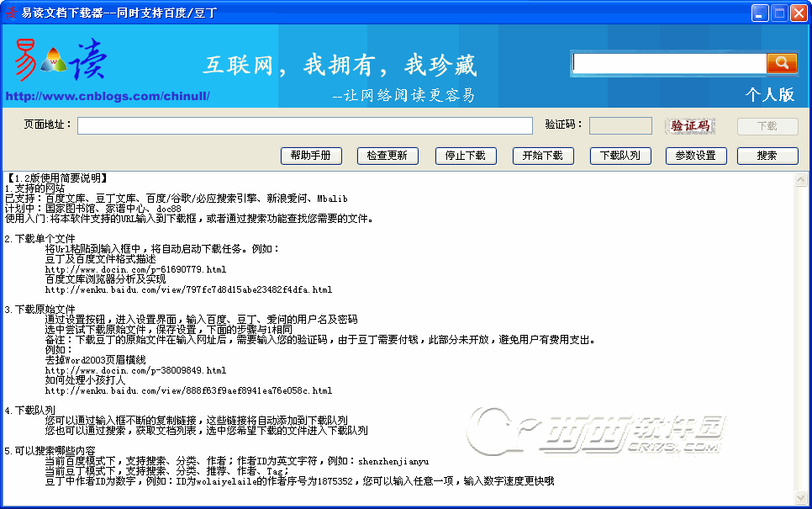This screenshot has height=509, width=812.
Task: Click the 验证码 input field
Action: click(x=620, y=126)
